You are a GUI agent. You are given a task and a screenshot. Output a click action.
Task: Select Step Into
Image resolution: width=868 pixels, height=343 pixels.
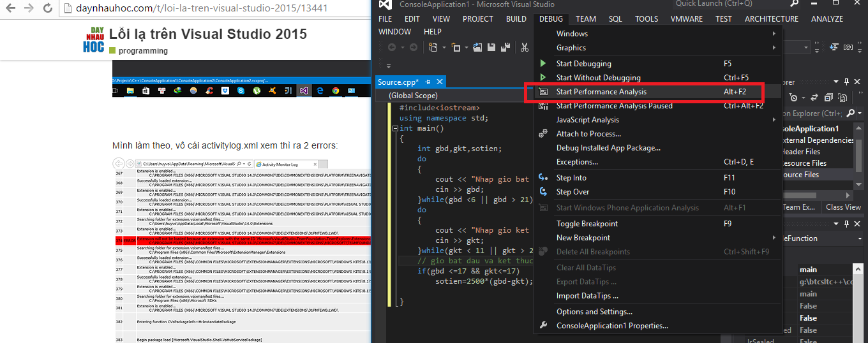657,177
